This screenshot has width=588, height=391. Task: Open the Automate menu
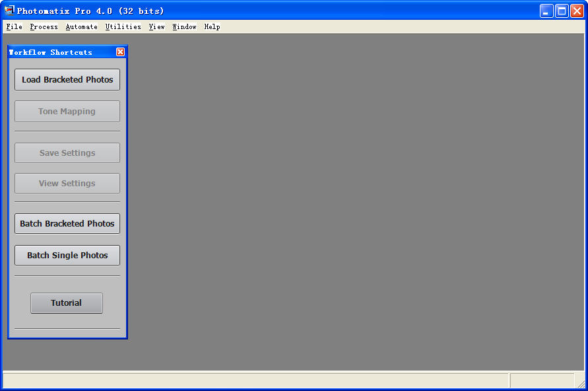click(81, 26)
